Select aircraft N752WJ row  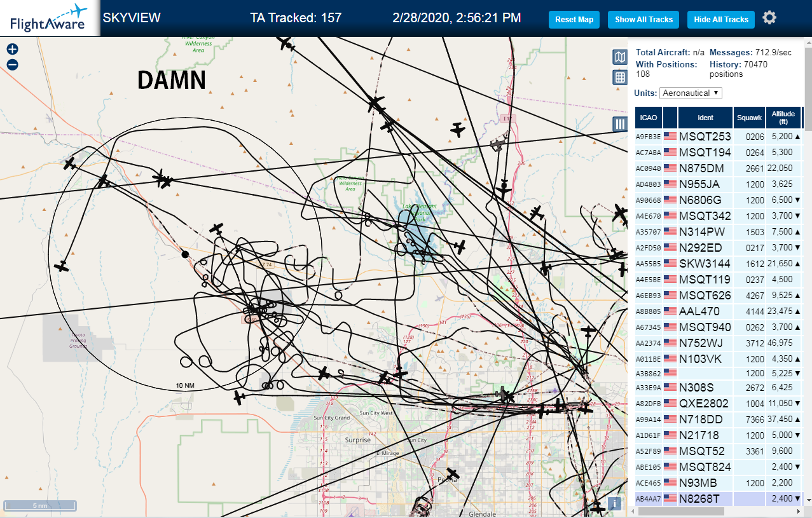[x=719, y=343]
